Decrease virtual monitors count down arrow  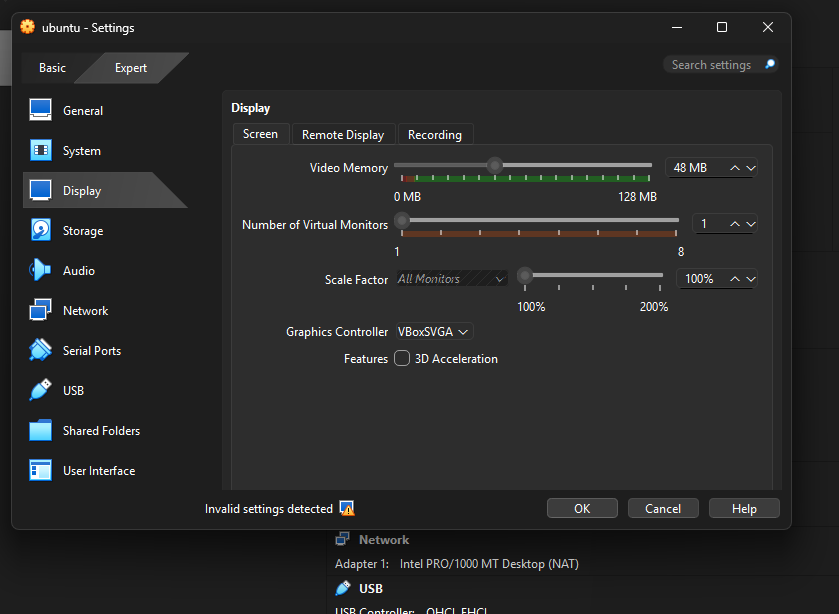click(751, 224)
